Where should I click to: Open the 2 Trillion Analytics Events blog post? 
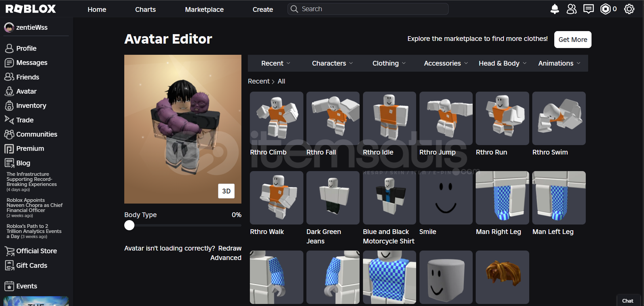(x=34, y=231)
